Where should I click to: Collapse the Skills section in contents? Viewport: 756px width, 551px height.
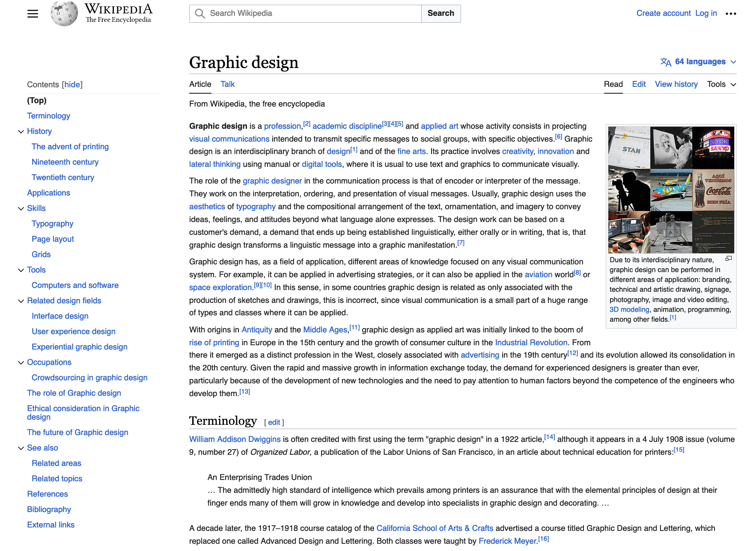click(x=21, y=208)
